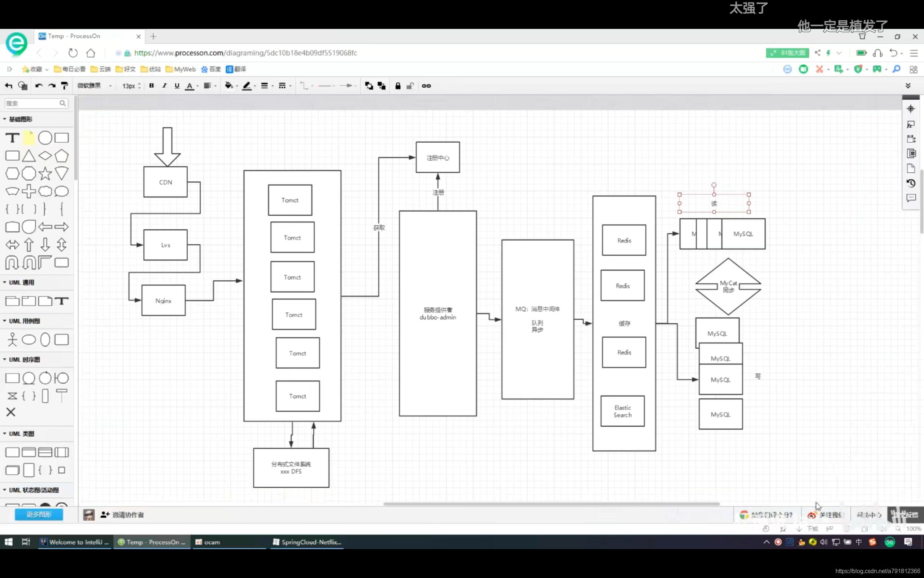Open the font family dropdown
This screenshot has height=578, width=924.
click(94, 86)
